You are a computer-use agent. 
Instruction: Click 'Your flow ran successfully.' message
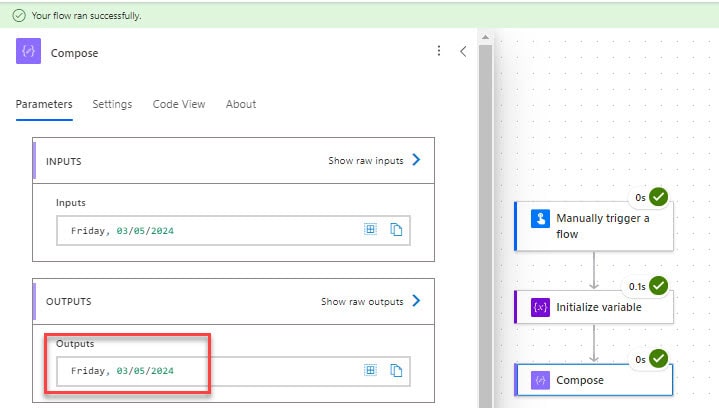pos(86,16)
